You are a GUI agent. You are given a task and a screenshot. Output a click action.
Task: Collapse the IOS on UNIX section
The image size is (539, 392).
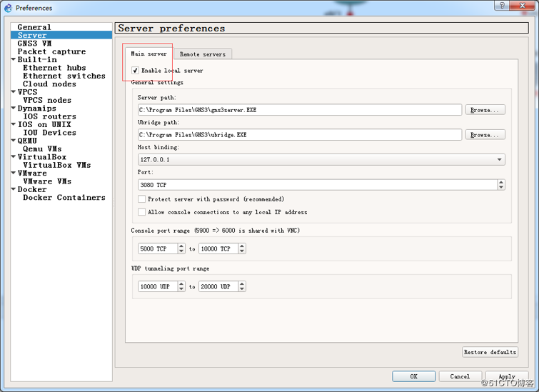pyautogui.click(x=14, y=124)
